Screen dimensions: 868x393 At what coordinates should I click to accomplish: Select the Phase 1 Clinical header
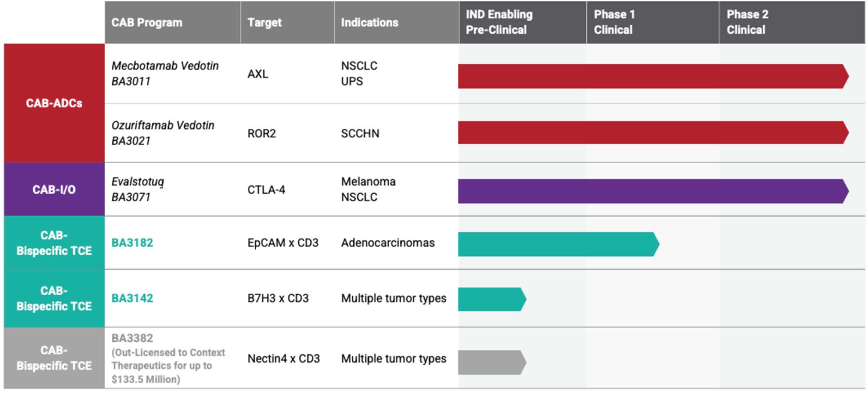click(614, 22)
